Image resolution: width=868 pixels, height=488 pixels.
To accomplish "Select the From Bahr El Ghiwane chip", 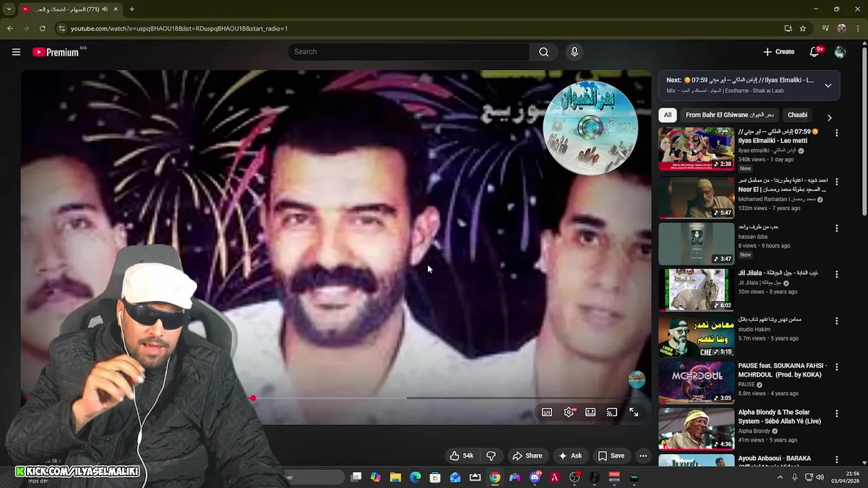I will click(x=730, y=115).
